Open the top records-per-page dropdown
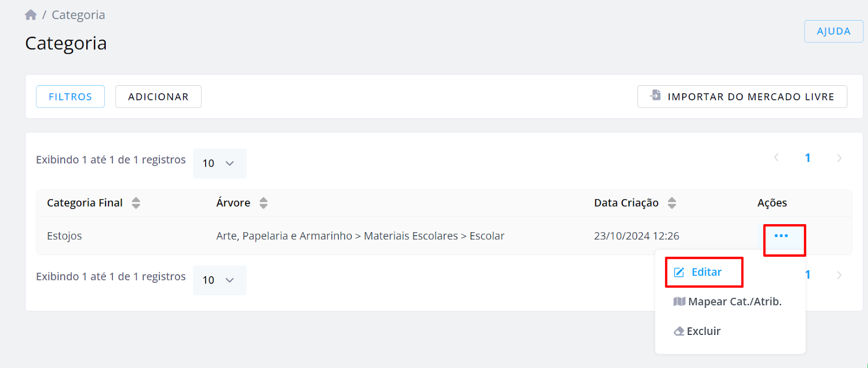The height and width of the screenshot is (368, 868). point(220,163)
